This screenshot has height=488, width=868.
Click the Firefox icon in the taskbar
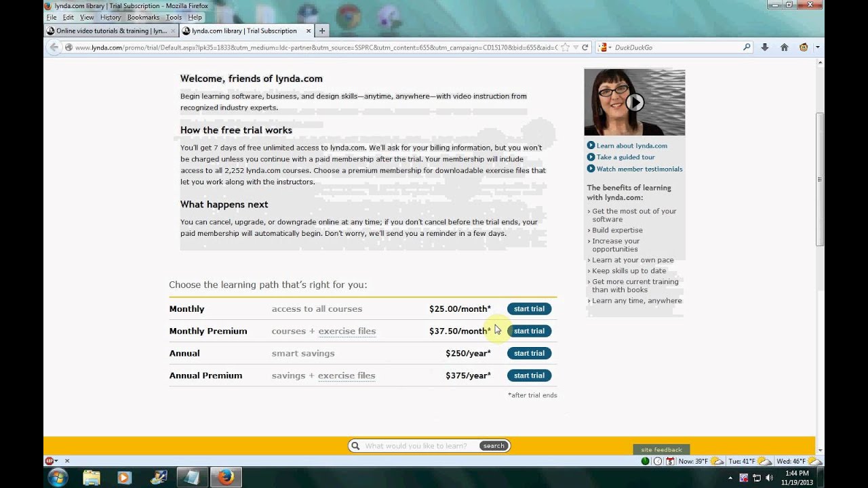[226, 477]
